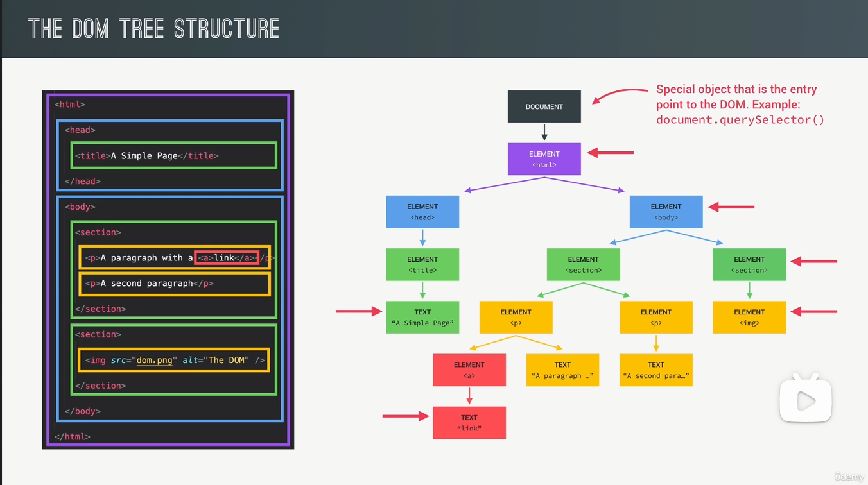This screenshot has height=485, width=868.
Task: Select the red TEXT "link" node
Action: tap(469, 422)
